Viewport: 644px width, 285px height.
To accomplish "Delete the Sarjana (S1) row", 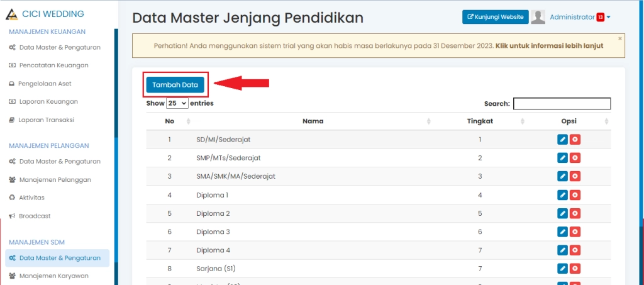I will click(575, 269).
